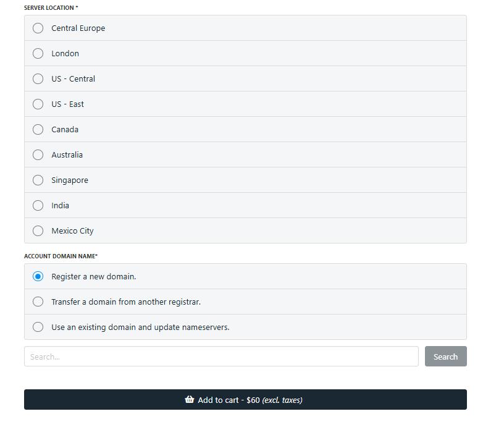Select the US - Central radio button
This screenshot has height=427, width=504.
(x=38, y=79)
